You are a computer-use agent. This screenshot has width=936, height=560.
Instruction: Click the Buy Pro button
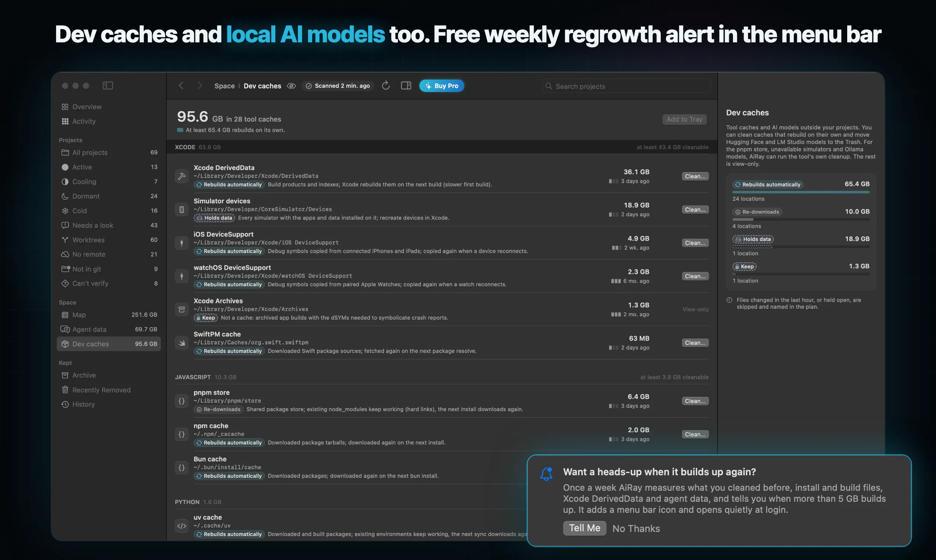click(441, 86)
